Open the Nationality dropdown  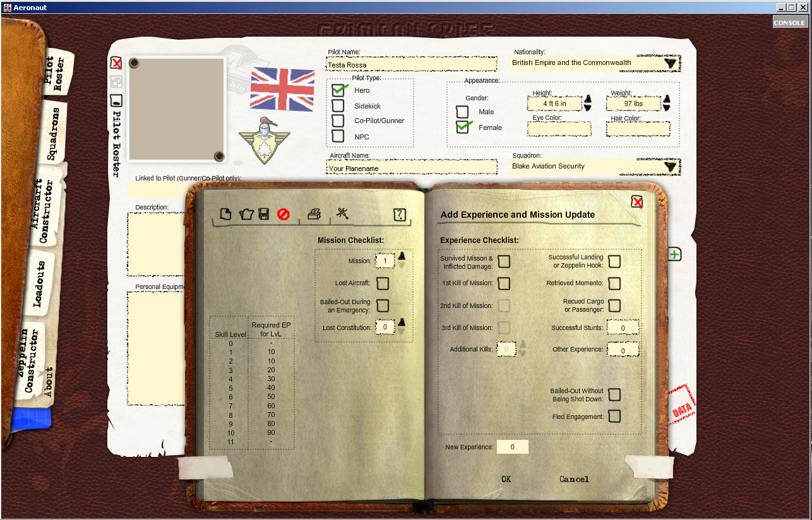(670, 63)
